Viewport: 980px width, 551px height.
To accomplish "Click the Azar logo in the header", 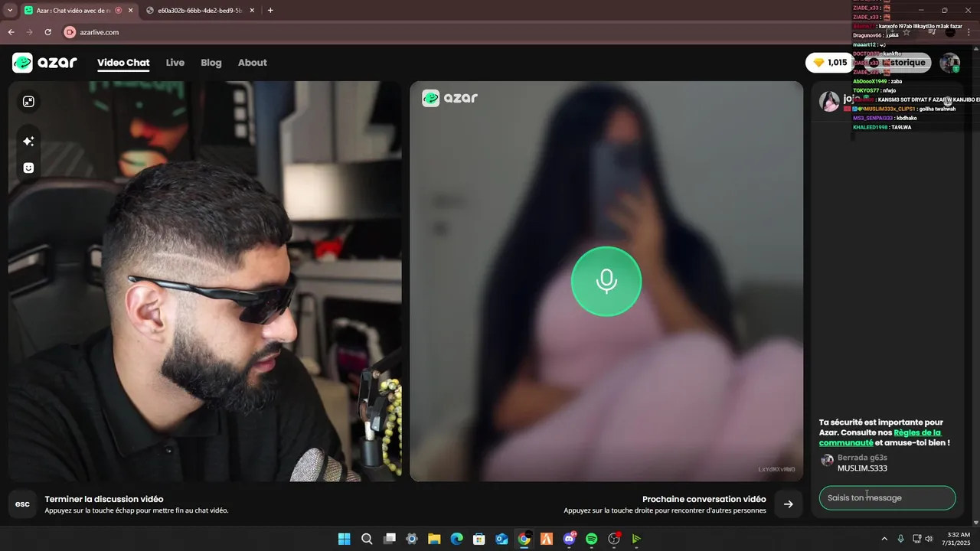I will 44,63.
